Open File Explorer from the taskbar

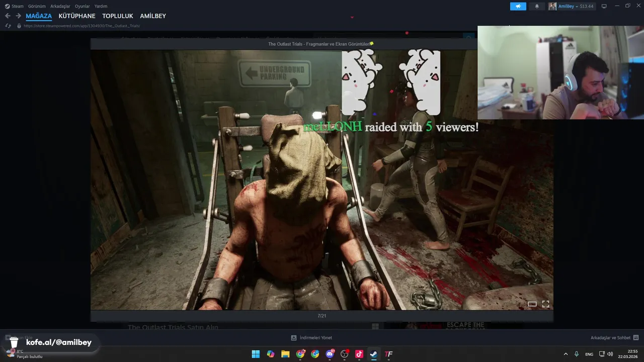click(285, 354)
